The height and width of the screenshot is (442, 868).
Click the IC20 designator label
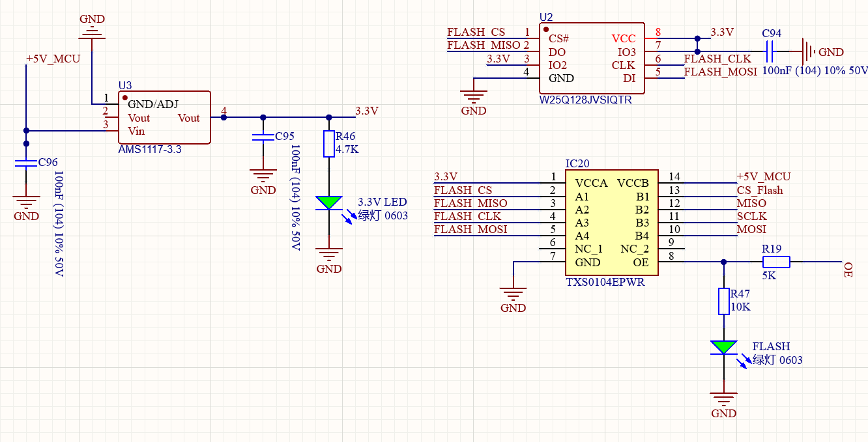tap(577, 163)
